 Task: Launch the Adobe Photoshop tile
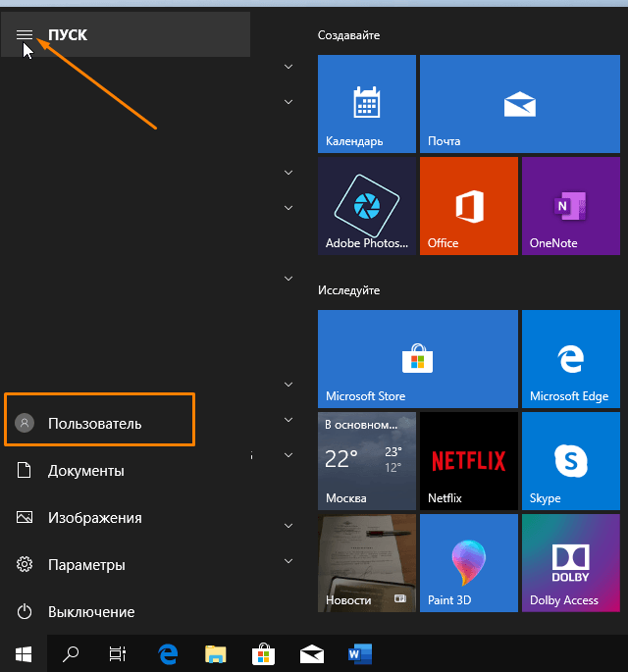(367, 206)
